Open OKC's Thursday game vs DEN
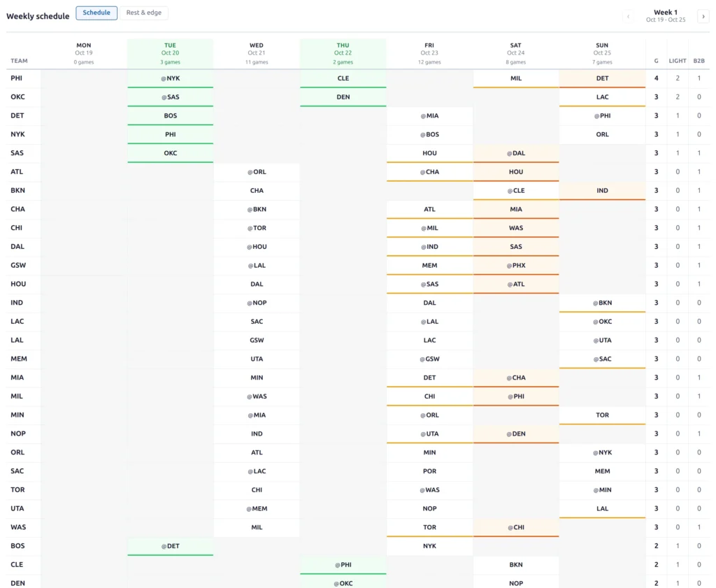 point(343,97)
